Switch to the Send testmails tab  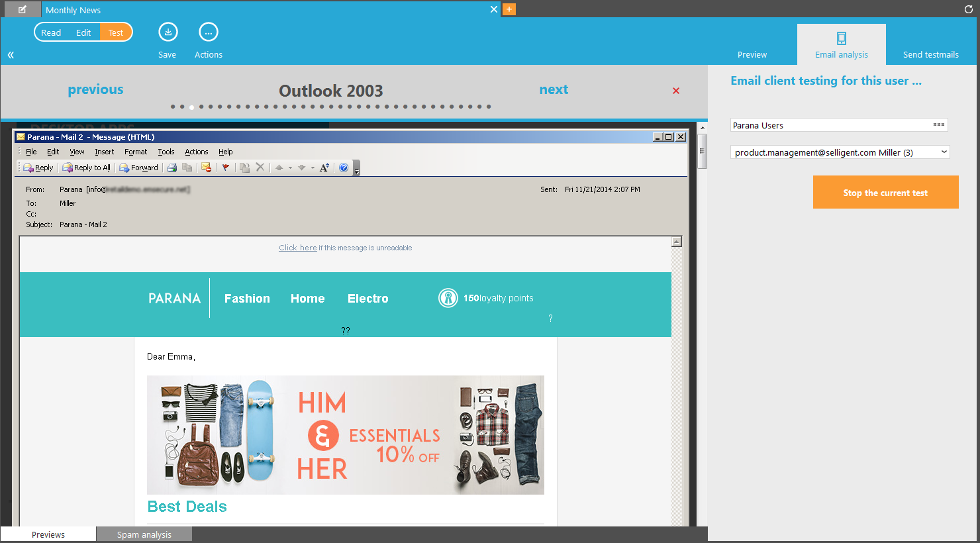pyautogui.click(x=930, y=54)
